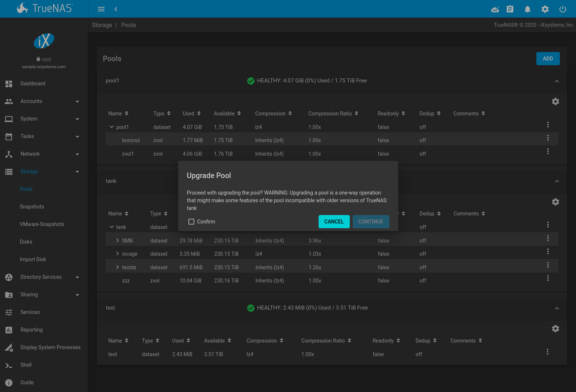Collapse the pool1 pool panel
Screen dimensions: 576x392
[557, 81]
